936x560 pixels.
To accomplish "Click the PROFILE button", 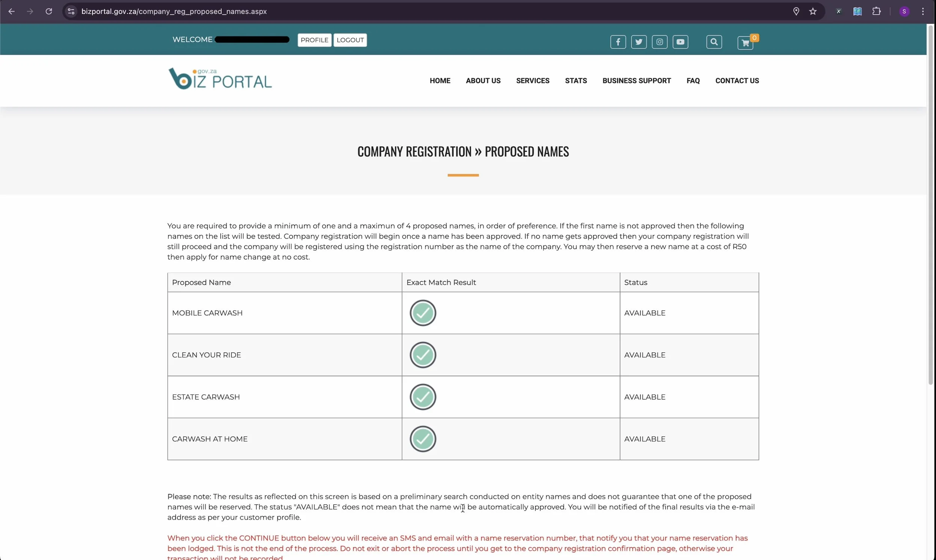I will click(x=314, y=40).
